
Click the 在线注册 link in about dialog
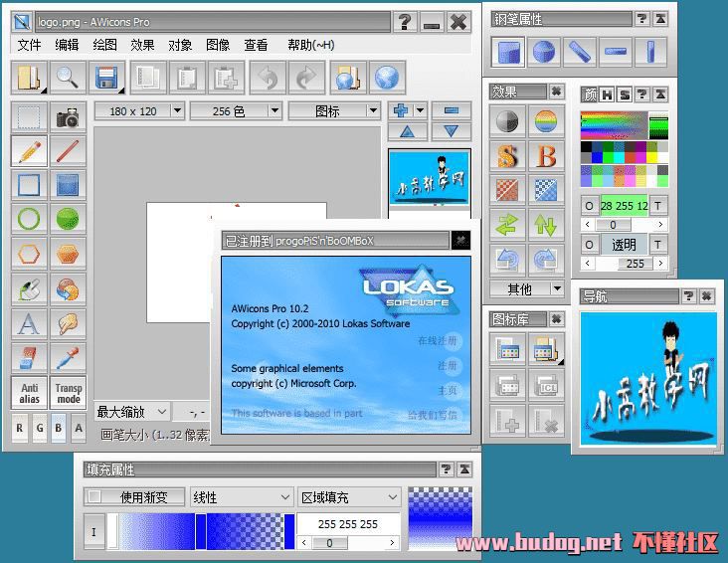click(438, 340)
